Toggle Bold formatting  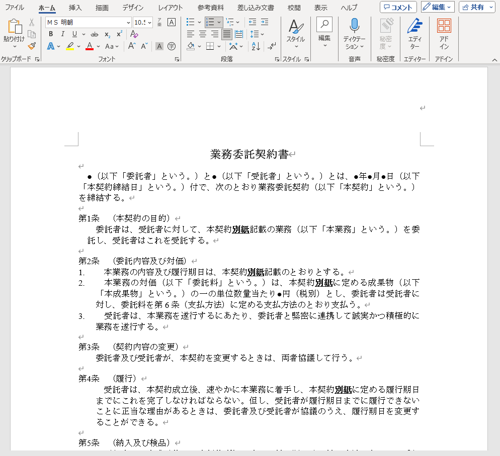(x=51, y=34)
